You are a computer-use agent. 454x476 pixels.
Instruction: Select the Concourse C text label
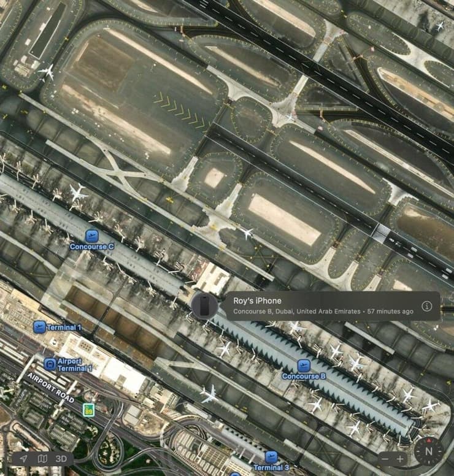pyautogui.click(x=91, y=247)
